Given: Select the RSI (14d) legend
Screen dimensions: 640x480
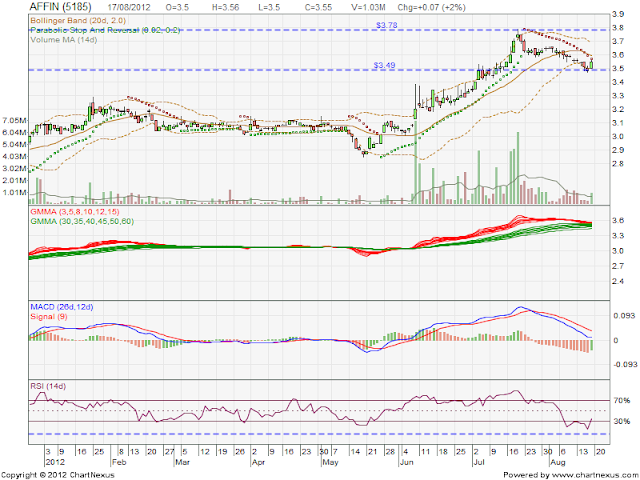Looking at the screenshot, I should coord(48,386).
